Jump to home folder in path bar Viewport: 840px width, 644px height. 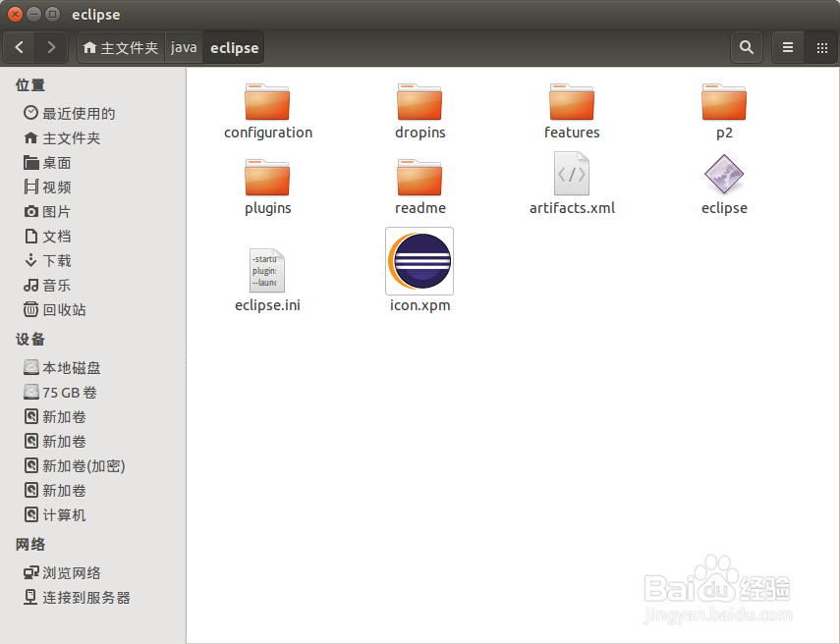(121, 48)
